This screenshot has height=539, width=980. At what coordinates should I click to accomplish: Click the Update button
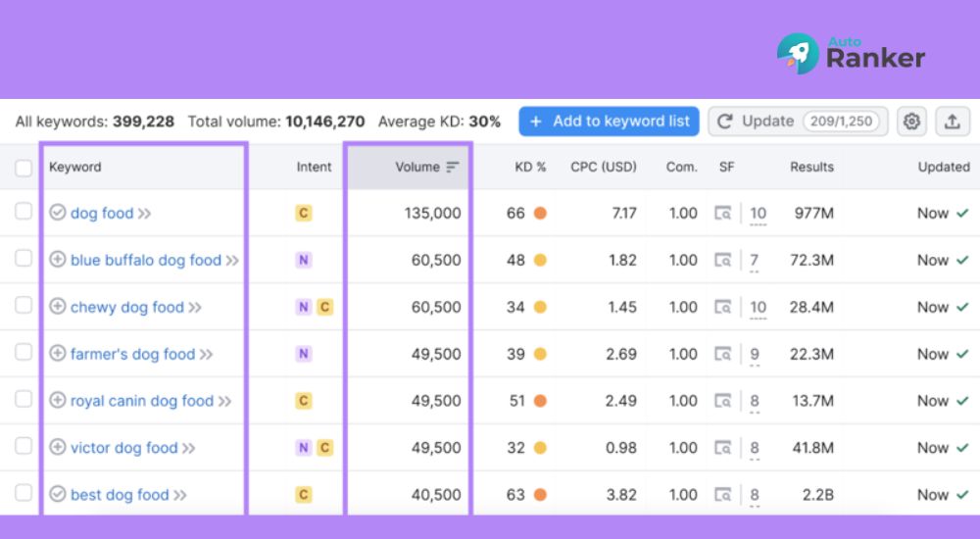(798, 122)
